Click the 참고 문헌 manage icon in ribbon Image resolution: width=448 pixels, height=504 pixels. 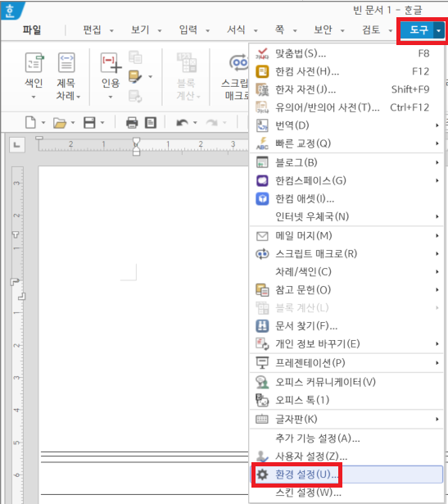click(x=135, y=76)
